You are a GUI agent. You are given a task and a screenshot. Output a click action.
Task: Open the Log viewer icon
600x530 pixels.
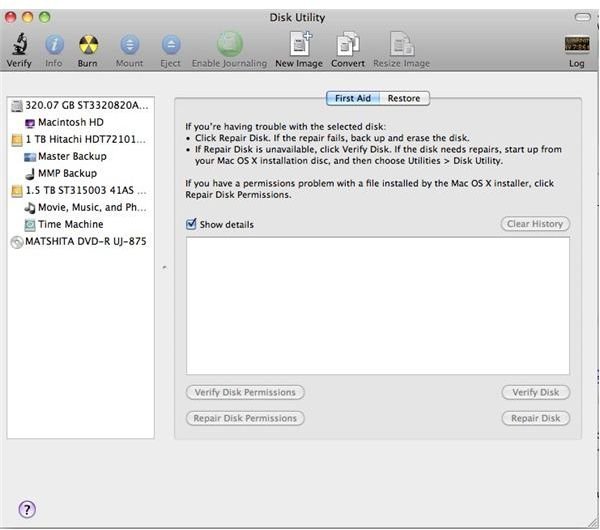[577, 44]
